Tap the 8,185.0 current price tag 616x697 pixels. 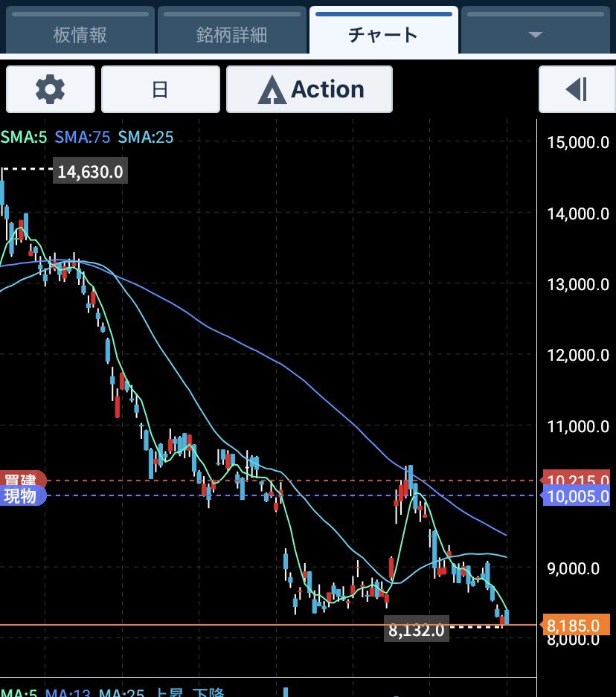576,626
